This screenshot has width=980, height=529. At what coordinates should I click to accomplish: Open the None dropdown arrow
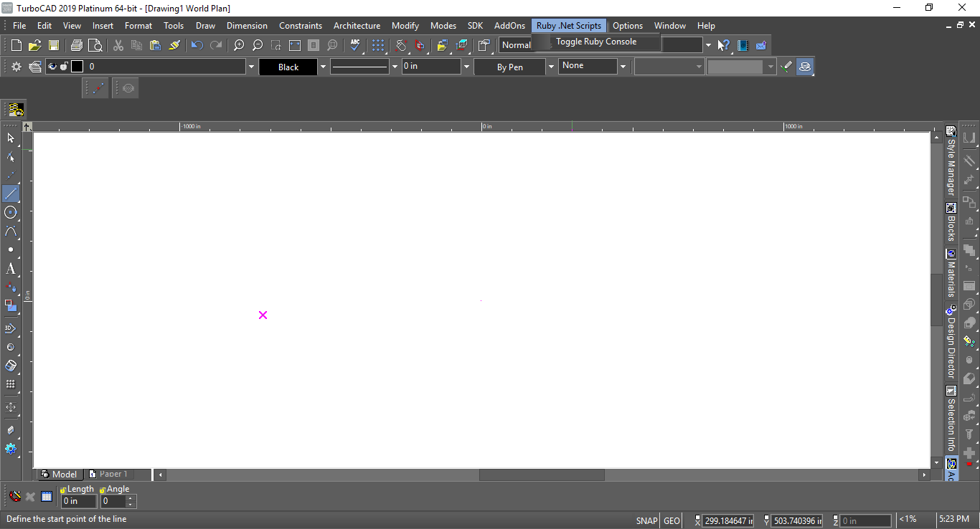pyautogui.click(x=623, y=67)
